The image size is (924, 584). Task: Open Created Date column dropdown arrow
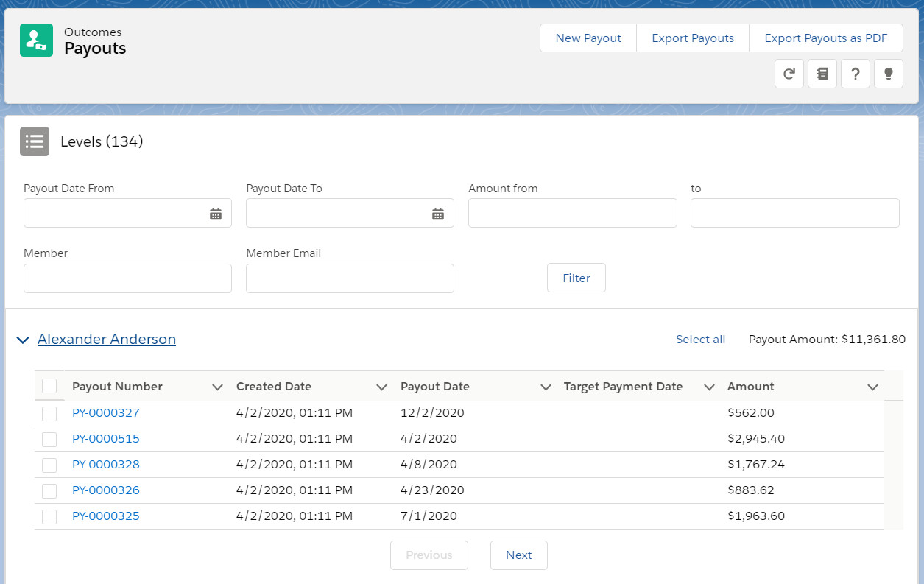[381, 387]
